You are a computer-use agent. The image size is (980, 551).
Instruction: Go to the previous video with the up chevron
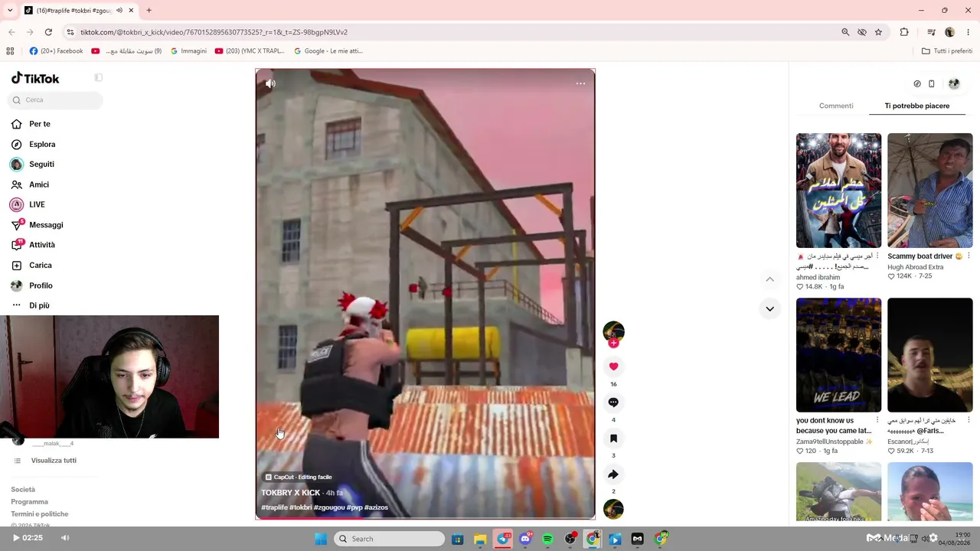769,279
